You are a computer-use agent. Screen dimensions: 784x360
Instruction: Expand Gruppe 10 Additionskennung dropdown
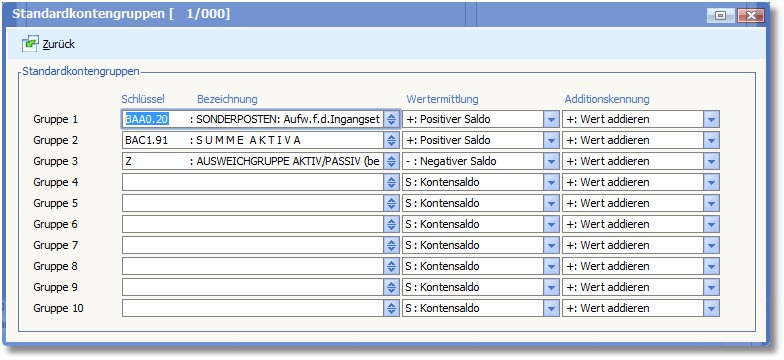coord(712,308)
